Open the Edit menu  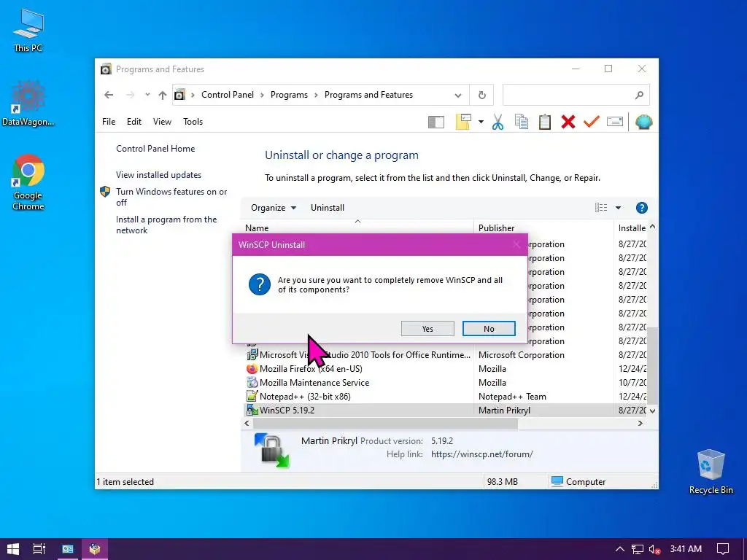click(134, 122)
